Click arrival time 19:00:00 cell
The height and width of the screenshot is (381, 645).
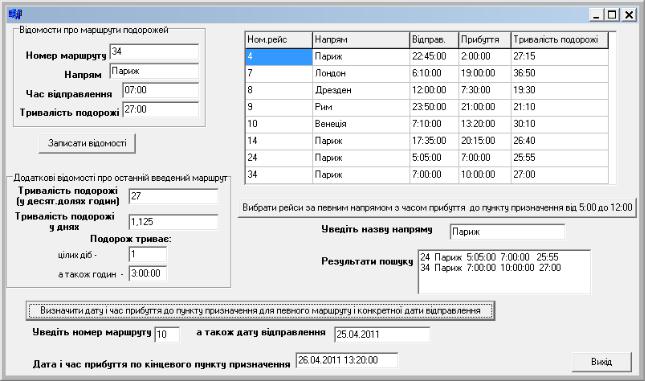[485, 74]
